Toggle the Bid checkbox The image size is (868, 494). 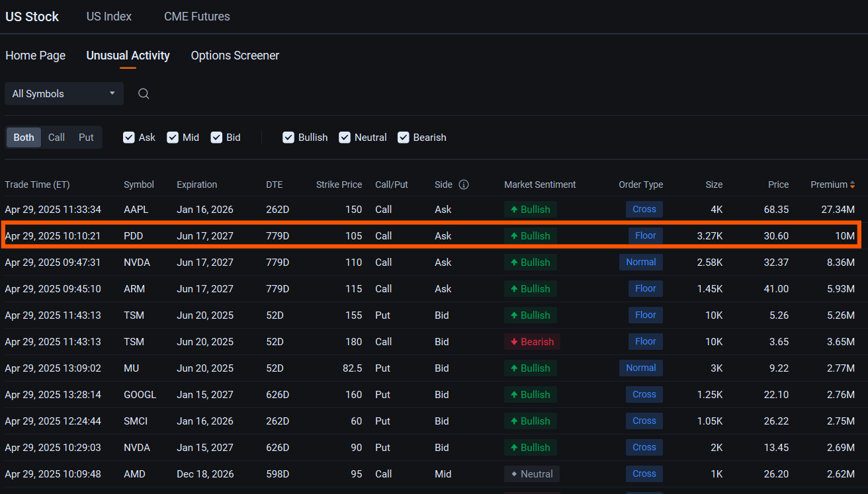coord(216,138)
